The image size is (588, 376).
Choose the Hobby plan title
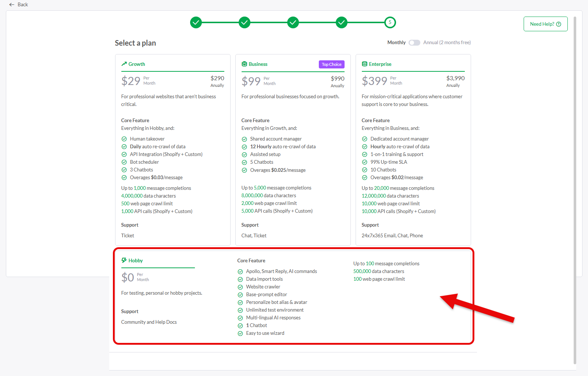(x=136, y=260)
